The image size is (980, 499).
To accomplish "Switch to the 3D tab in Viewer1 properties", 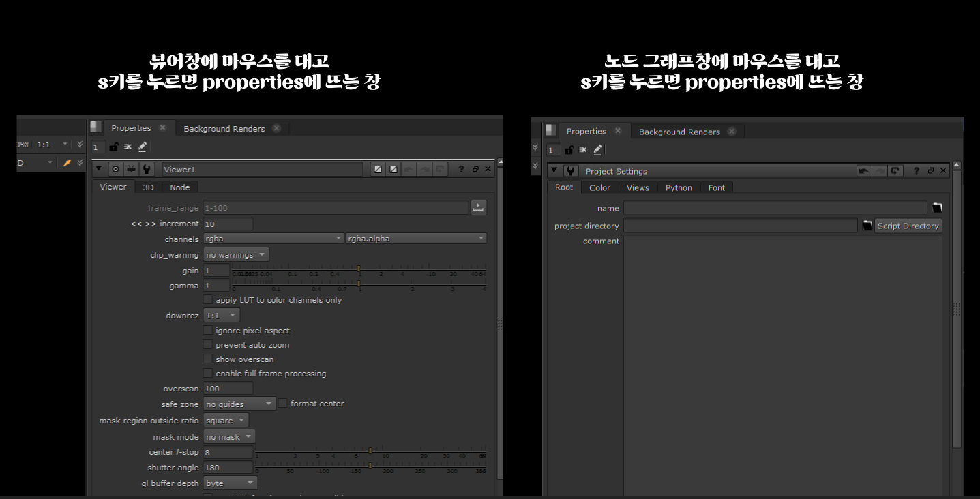I will (148, 187).
